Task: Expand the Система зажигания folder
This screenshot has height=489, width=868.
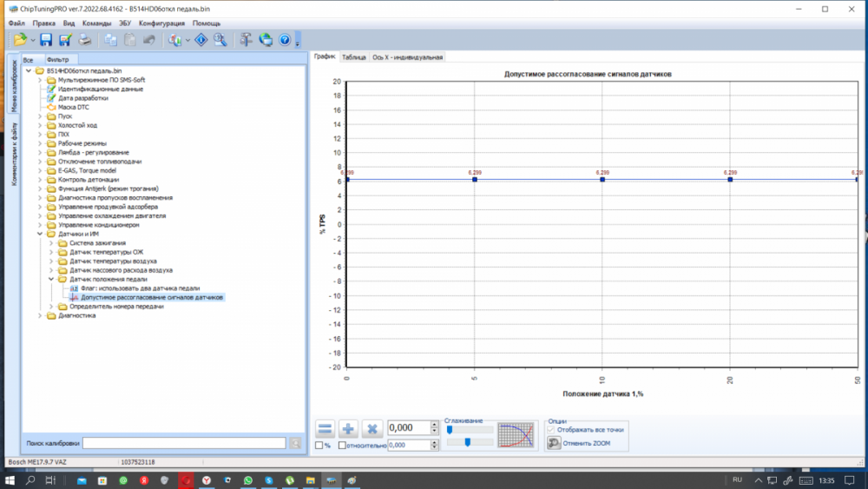Action: pyautogui.click(x=51, y=243)
